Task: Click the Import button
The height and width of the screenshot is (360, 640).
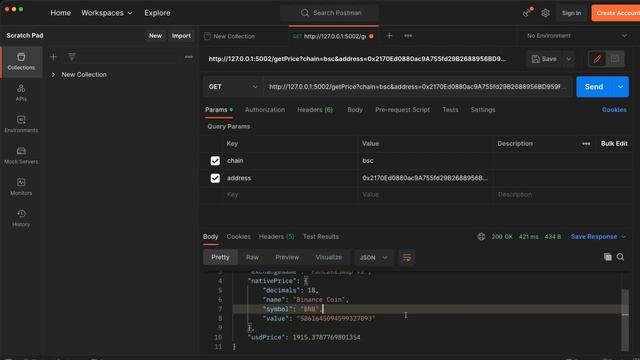Action: 181,36
